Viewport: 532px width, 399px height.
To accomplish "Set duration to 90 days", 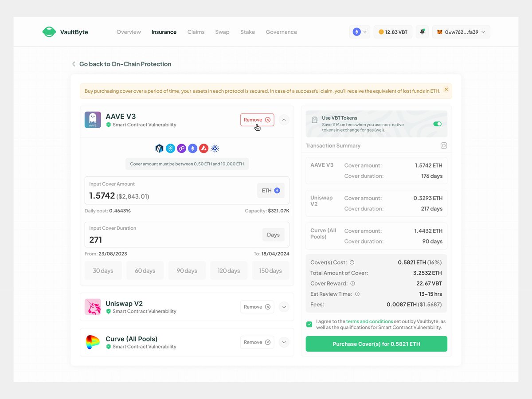I will pyautogui.click(x=187, y=270).
